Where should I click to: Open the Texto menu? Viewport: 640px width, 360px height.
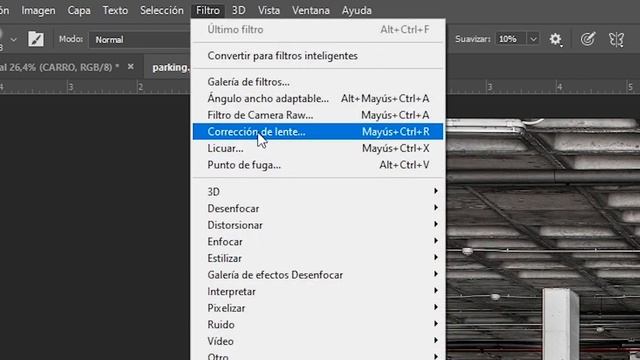point(115,11)
